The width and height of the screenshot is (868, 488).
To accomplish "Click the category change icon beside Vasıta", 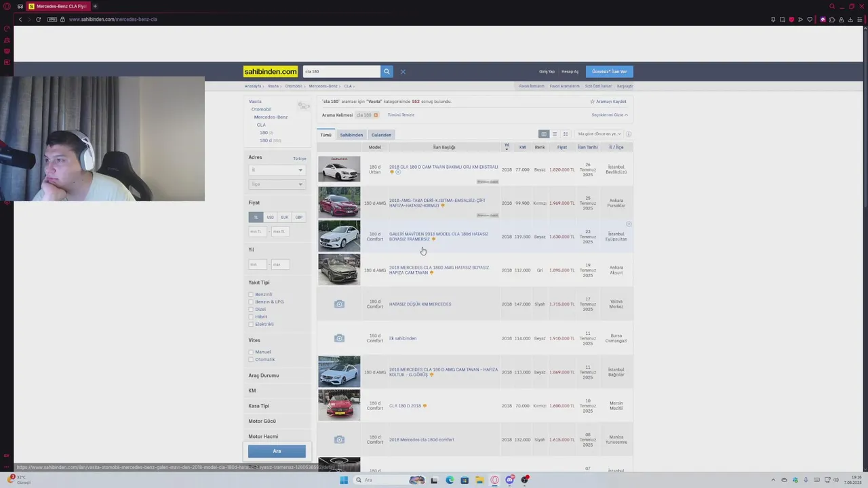I will pos(304,106).
